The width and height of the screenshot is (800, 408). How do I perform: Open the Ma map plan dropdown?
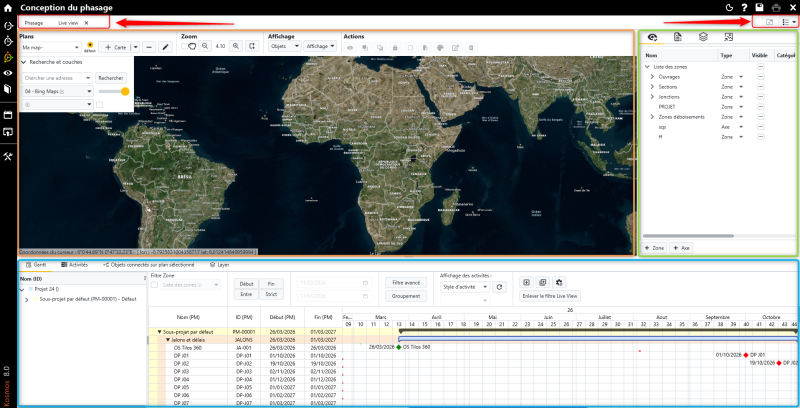click(x=52, y=47)
